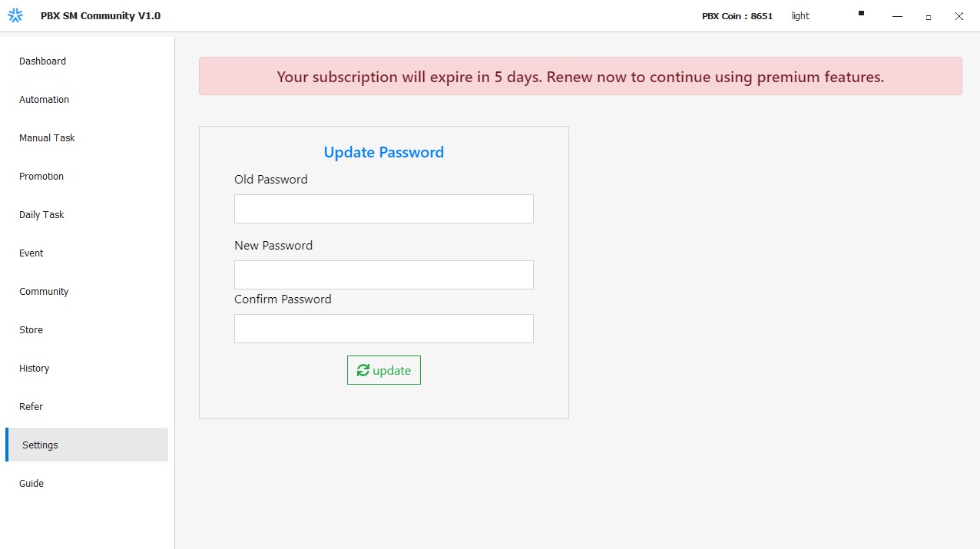Maximize the PBX SM Community window
Viewport: 980px width, 549px height.
coord(928,16)
